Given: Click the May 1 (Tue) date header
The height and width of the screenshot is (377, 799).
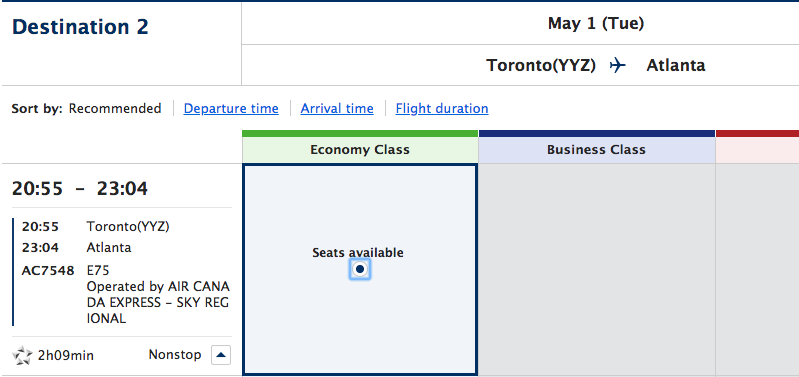Looking at the screenshot, I should 596,23.
